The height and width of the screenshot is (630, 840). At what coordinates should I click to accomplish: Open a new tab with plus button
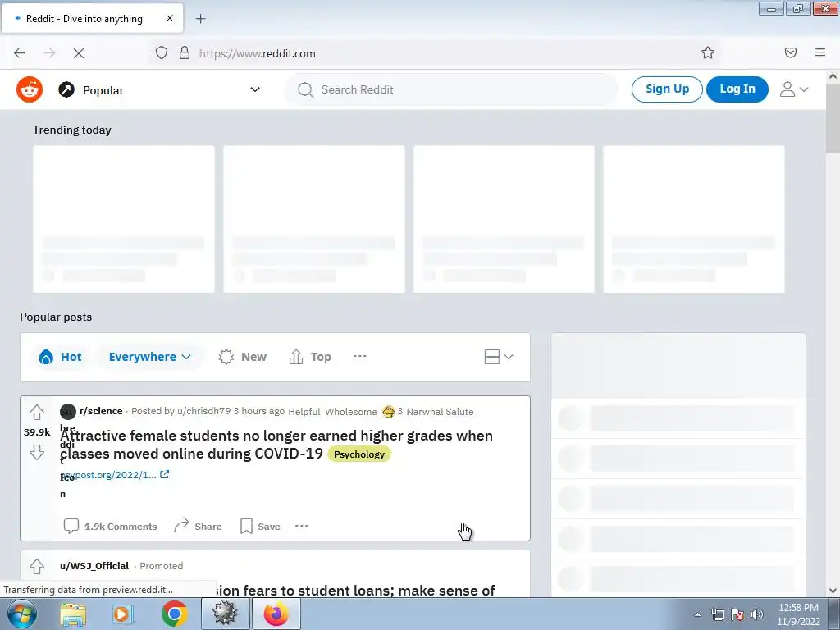[200, 19]
